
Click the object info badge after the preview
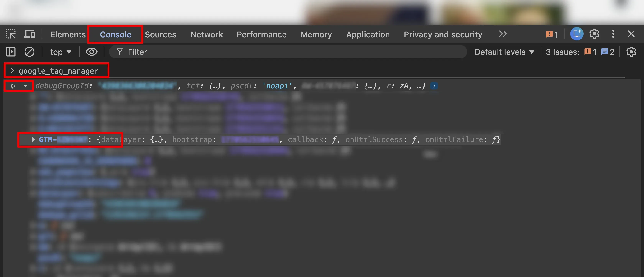434,86
